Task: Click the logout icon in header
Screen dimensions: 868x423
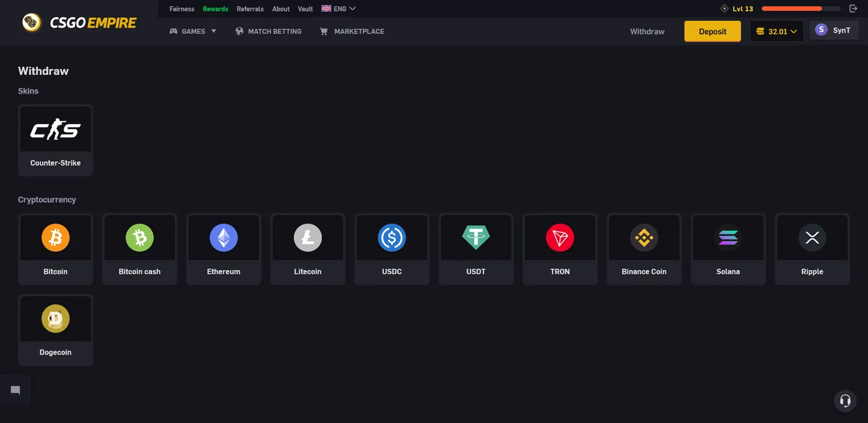Action: 853,9
